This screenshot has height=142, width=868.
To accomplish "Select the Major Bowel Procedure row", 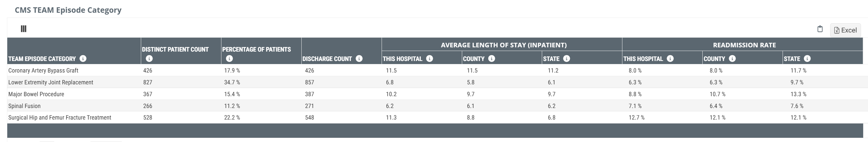I will point(435,94).
